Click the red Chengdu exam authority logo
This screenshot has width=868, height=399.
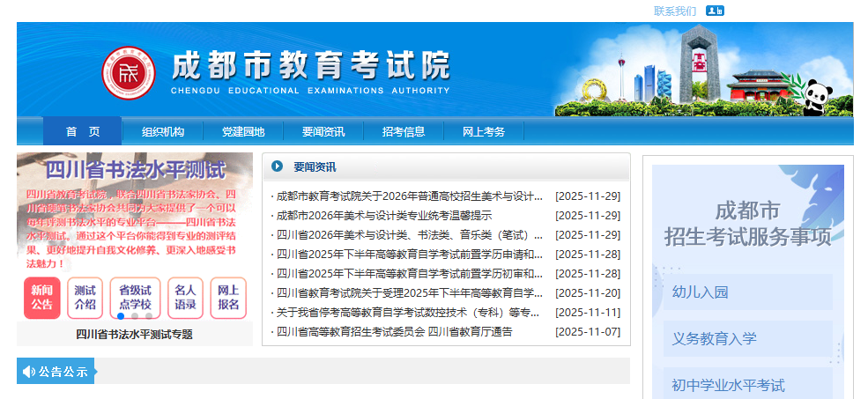[129, 72]
